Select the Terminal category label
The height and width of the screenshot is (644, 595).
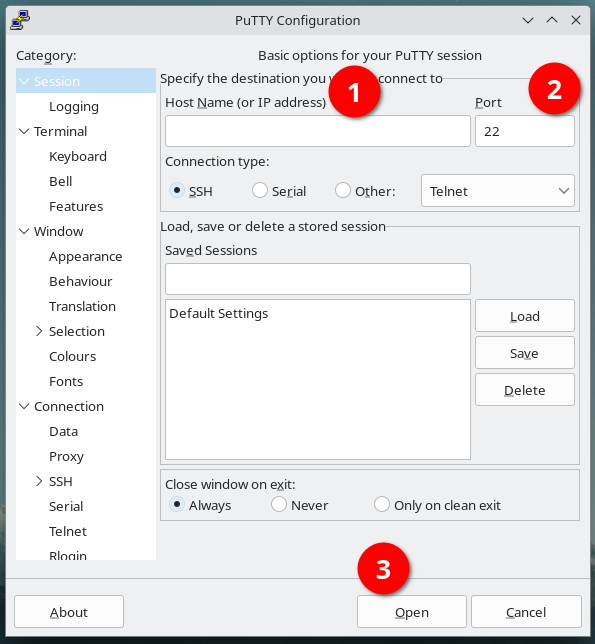(60, 131)
